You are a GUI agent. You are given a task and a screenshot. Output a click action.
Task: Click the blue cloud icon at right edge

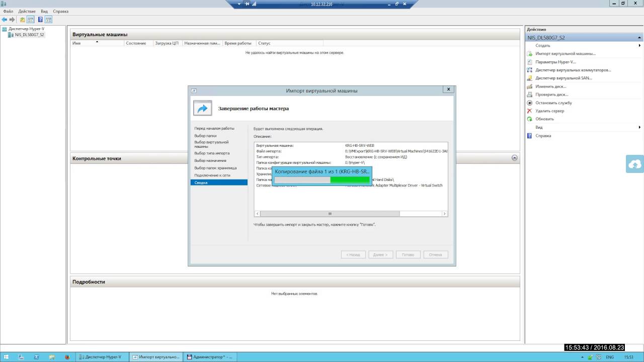coord(635,164)
